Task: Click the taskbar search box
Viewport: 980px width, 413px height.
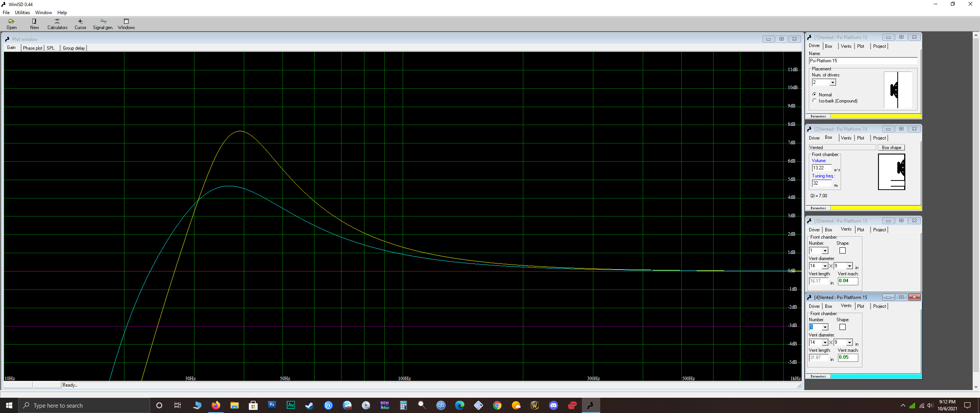Action: click(x=84, y=405)
